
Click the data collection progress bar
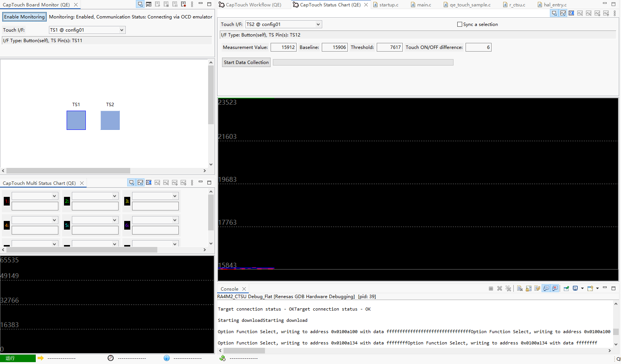pyautogui.click(x=363, y=62)
